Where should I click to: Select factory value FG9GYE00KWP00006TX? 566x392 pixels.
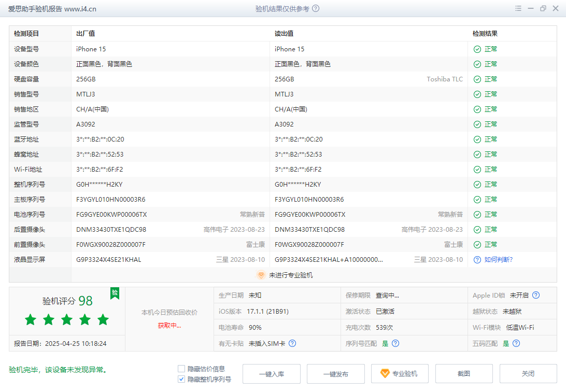pos(111,215)
